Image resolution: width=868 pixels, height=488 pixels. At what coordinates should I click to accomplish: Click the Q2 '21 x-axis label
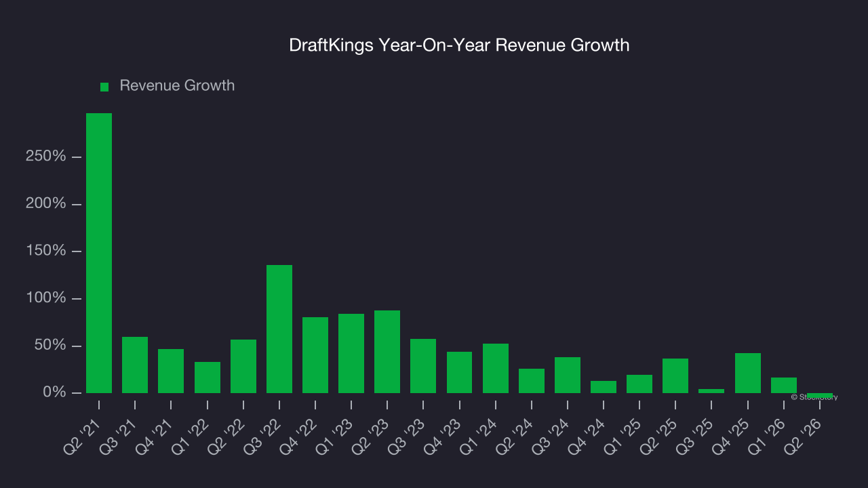click(x=83, y=437)
